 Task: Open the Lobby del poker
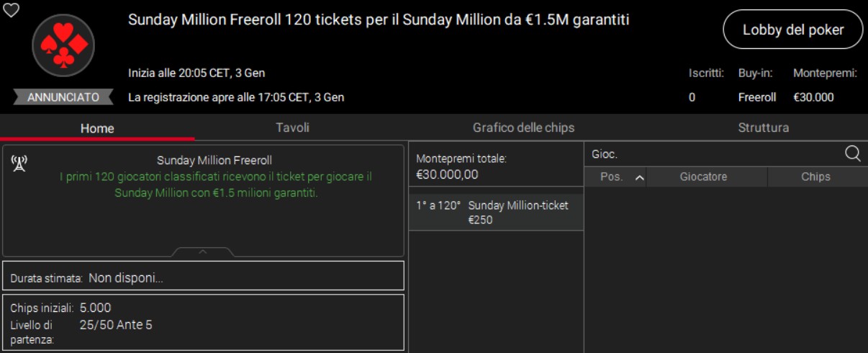[792, 30]
